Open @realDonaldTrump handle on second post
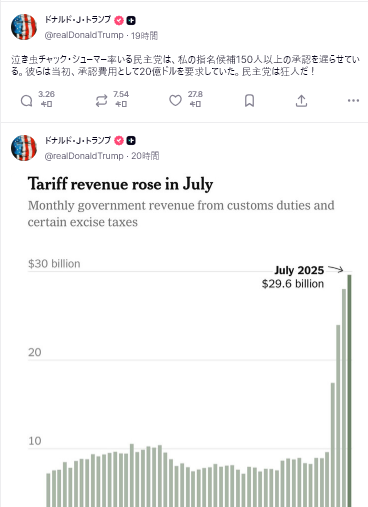Image resolution: width=368 pixels, height=507 pixels. point(84,156)
